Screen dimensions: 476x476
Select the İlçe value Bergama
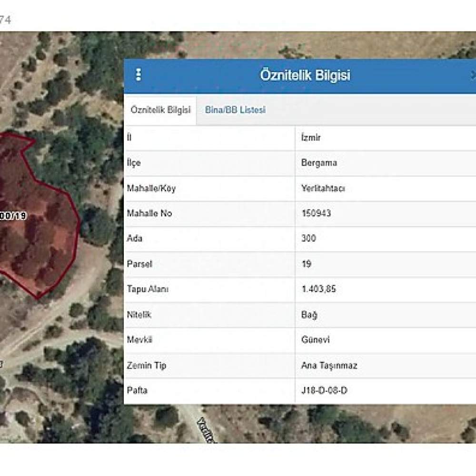coord(319,163)
